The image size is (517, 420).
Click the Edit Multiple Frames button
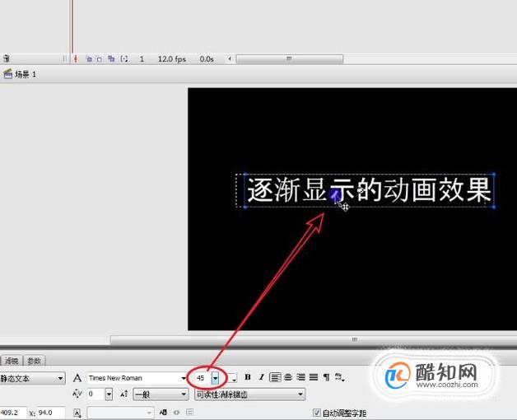click(111, 59)
